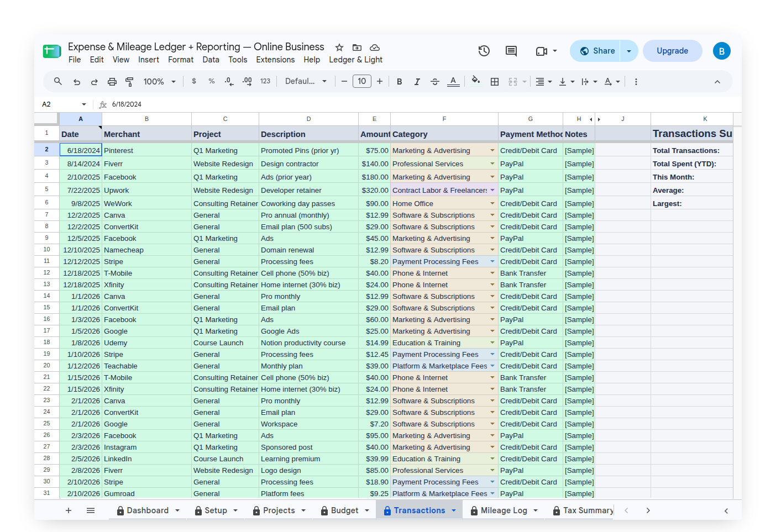Open the comments icon
Screen dimensions: 776x532
pos(511,51)
